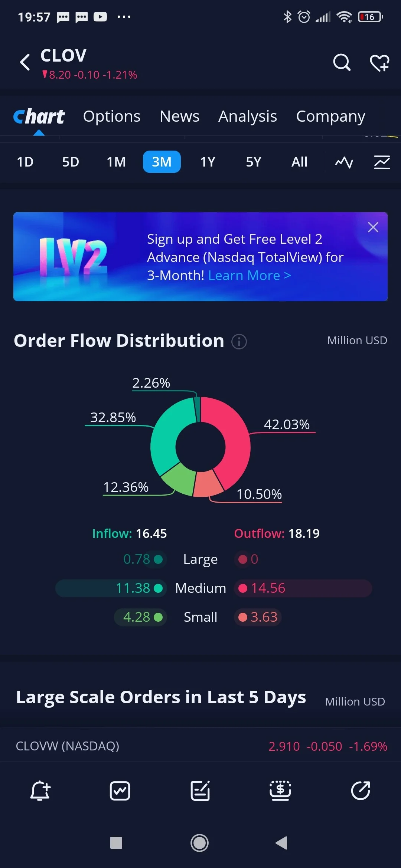Select the 1D time range

point(25,162)
